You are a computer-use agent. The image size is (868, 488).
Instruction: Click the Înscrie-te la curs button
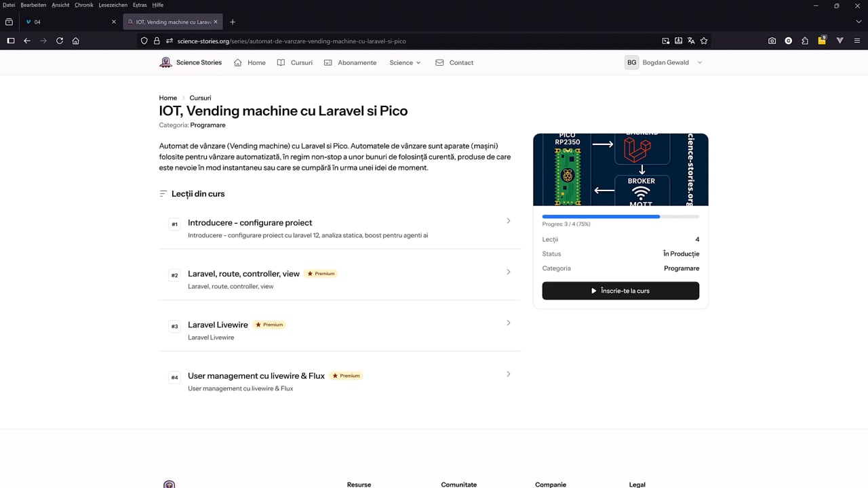(x=620, y=291)
